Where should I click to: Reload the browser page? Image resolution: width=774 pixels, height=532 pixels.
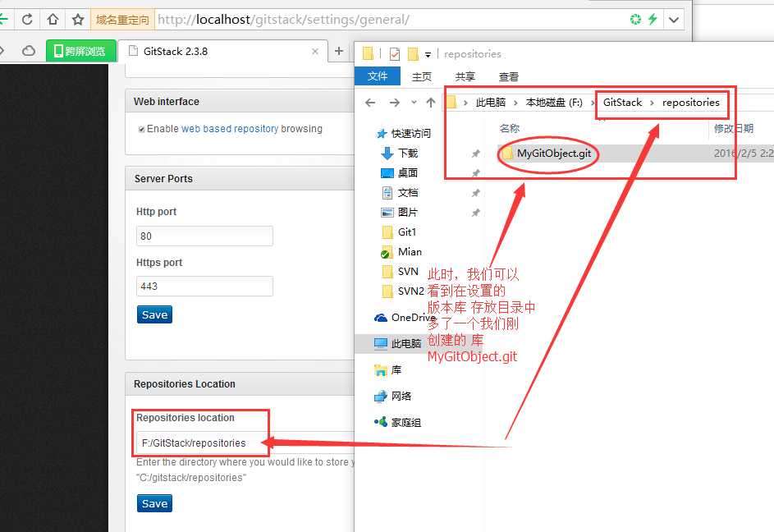tap(27, 19)
